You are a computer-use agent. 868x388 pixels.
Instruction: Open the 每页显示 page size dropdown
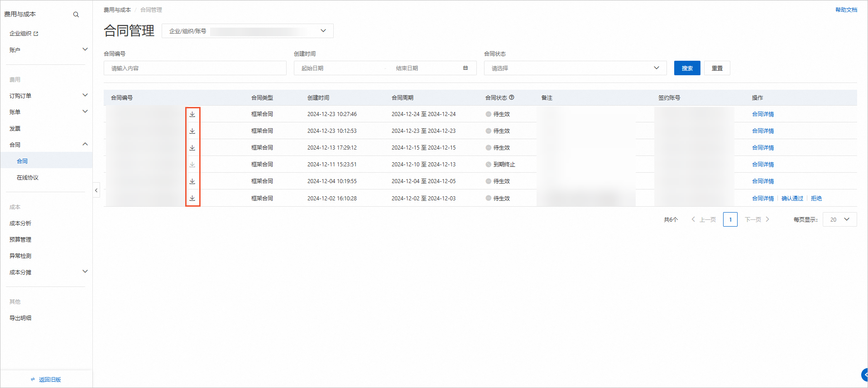point(840,219)
